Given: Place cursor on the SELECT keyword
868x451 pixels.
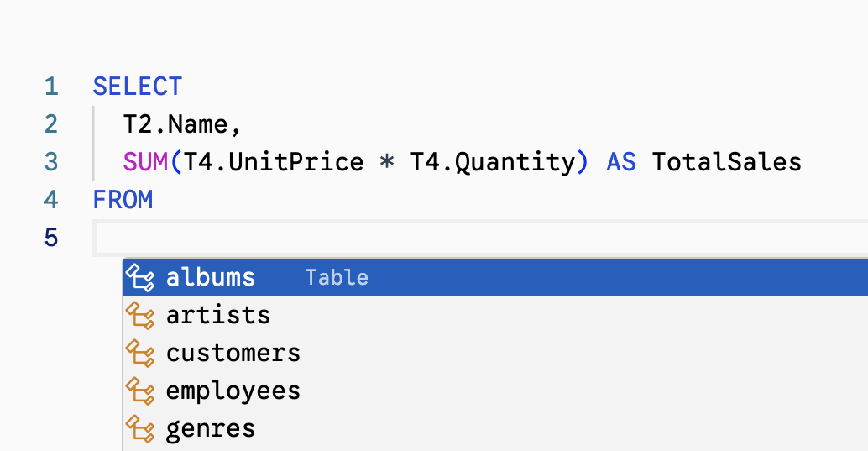Looking at the screenshot, I should pyautogui.click(x=138, y=87).
